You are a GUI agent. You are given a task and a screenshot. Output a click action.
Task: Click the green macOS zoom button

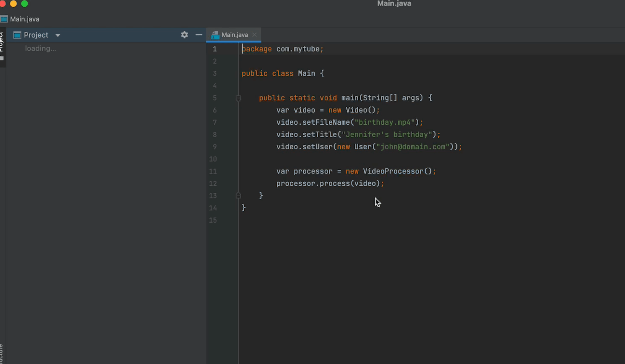pyautogui.click(x=25, y=3)
